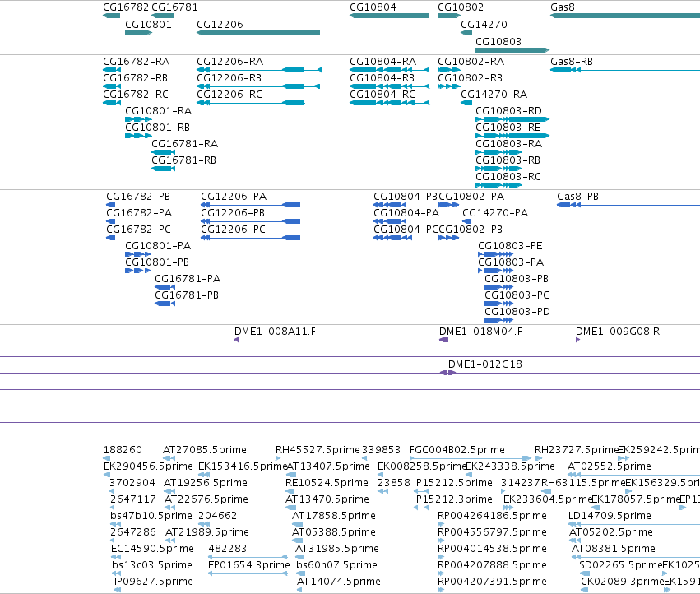Click protein CG10804-PA
The width and height of the screenshot is (700, 594).
tap(406, 212)
